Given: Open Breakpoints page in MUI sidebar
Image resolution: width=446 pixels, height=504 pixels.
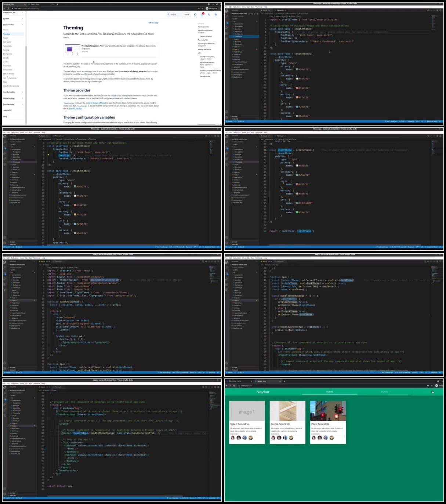Looking at the screenshot, I should 7,54.
